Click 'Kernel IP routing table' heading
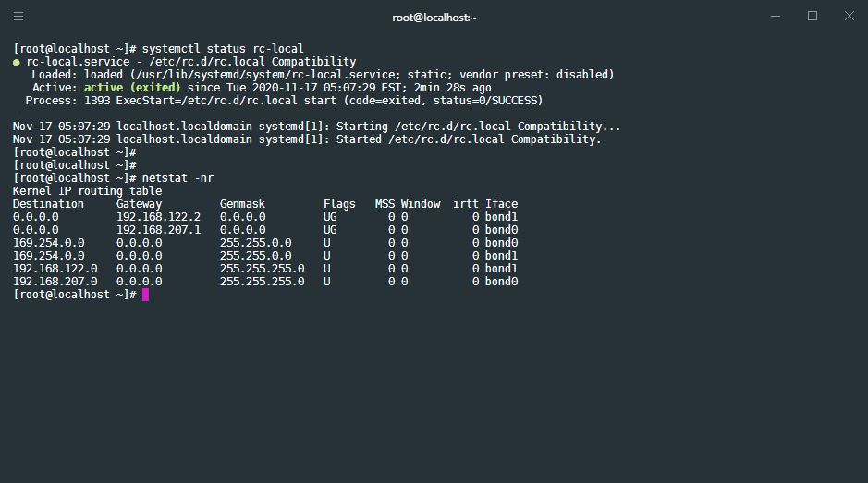 [x=88, y=191]
